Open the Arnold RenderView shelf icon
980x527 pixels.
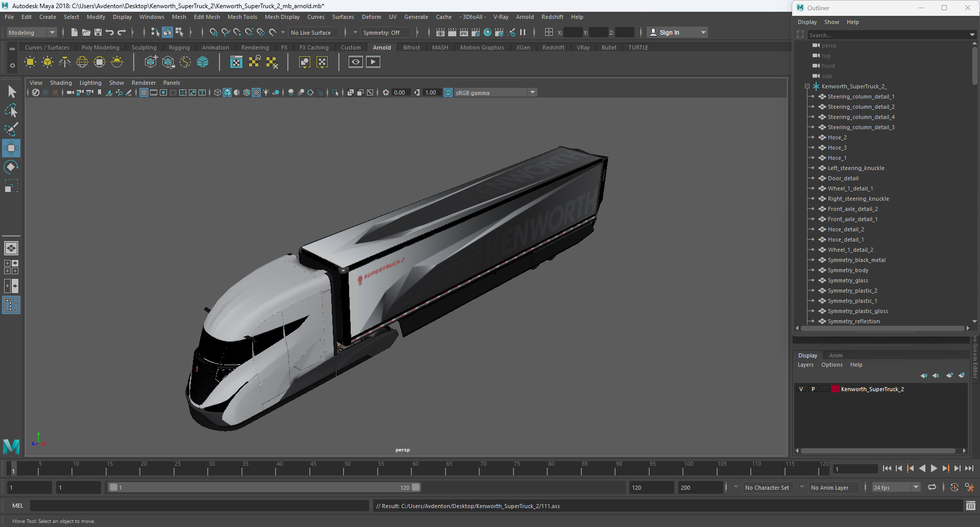point(356,62)
